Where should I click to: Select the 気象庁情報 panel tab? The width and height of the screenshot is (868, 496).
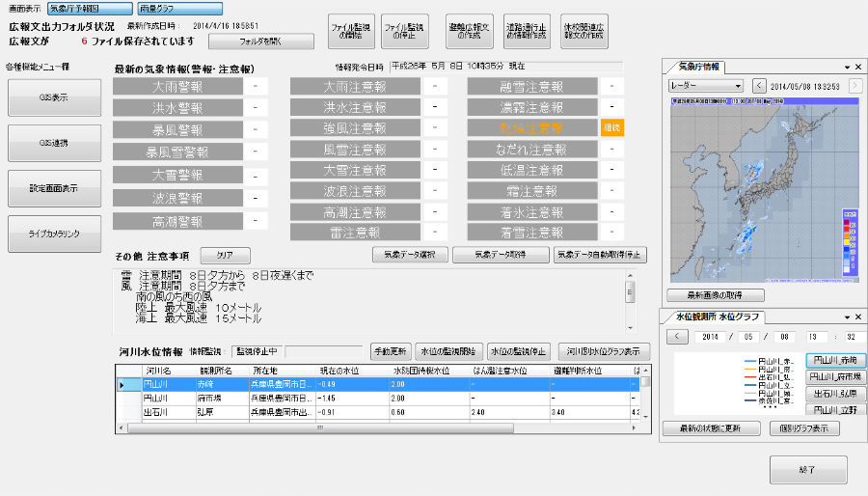pos(698,67)
